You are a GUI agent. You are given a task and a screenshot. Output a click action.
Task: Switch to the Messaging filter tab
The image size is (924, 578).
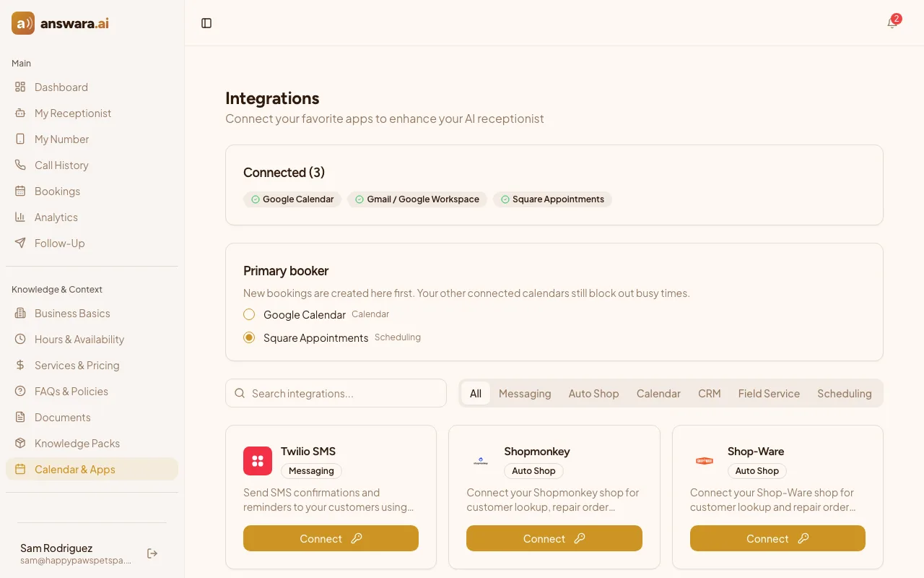525,393
